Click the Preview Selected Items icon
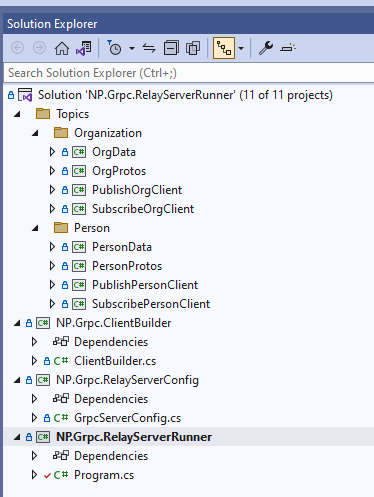The image size is (374, 497). 288,48
